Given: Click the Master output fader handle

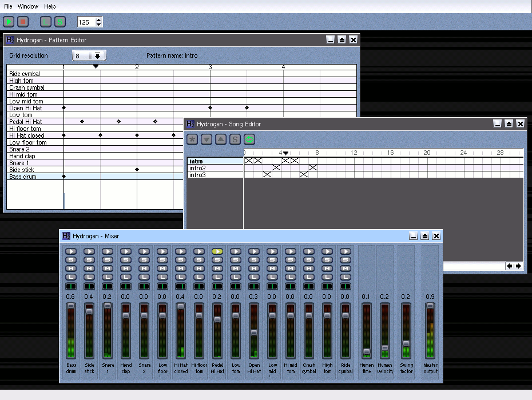Looking at the screenshot, I should click(430, 306).
